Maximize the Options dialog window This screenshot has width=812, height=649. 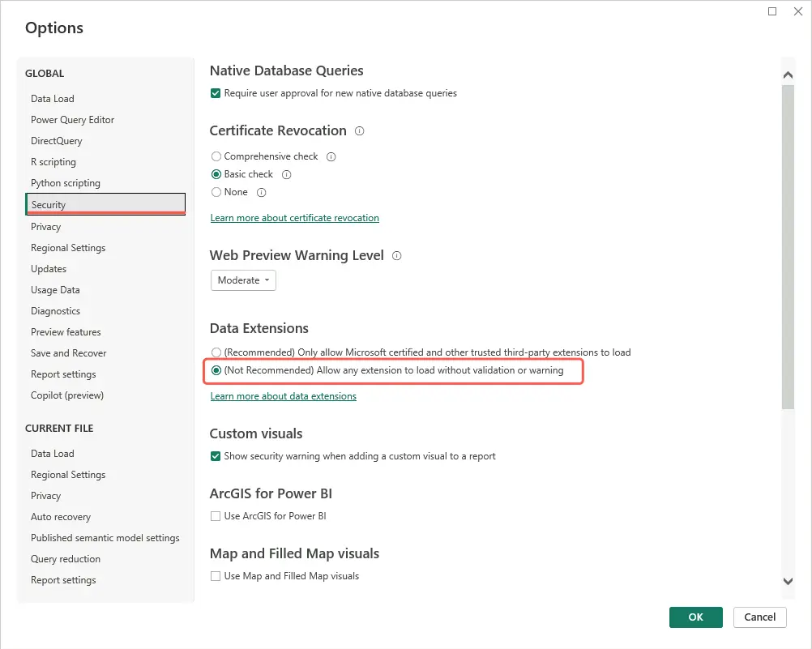772,11
